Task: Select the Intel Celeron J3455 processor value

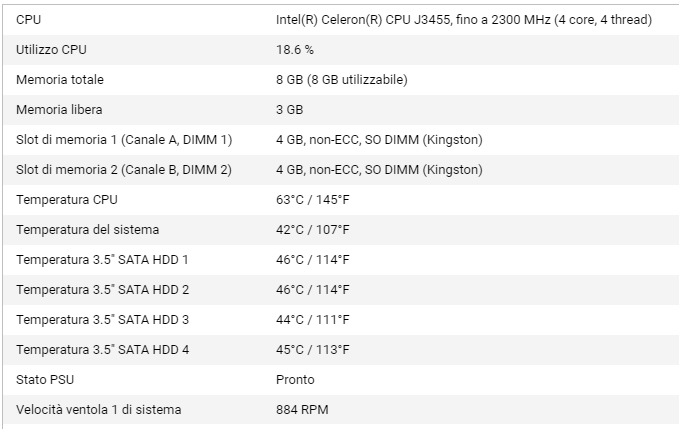Action: point(464,19)
